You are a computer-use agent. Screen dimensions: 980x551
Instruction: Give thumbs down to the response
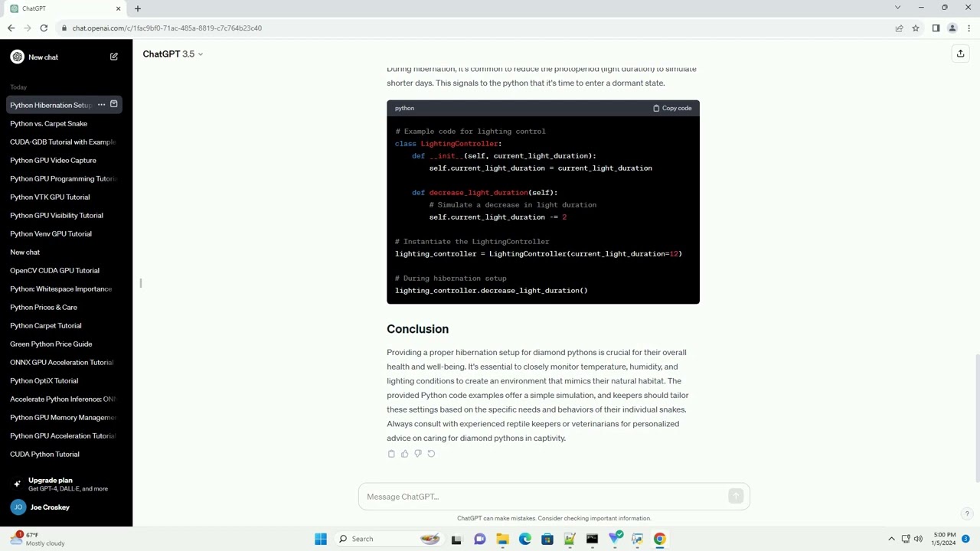(418, 454)
